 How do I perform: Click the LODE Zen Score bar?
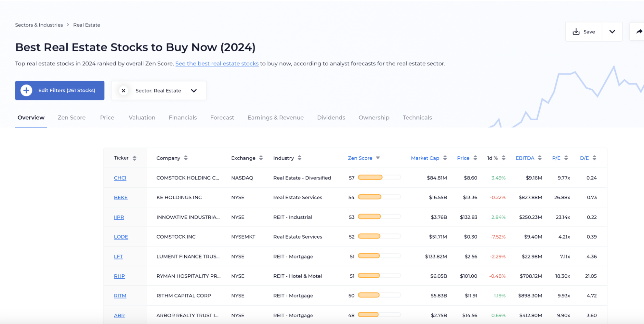[x=379, y=236]
